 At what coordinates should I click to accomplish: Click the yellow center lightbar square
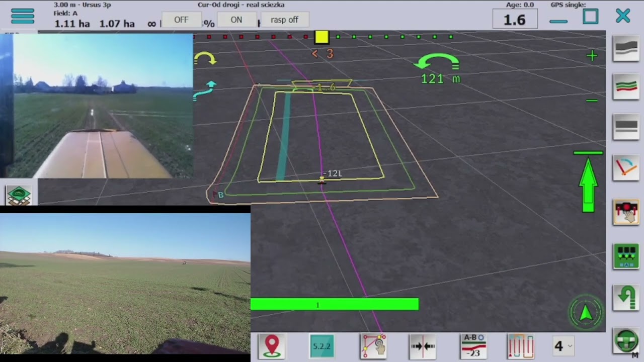point(321,37)
